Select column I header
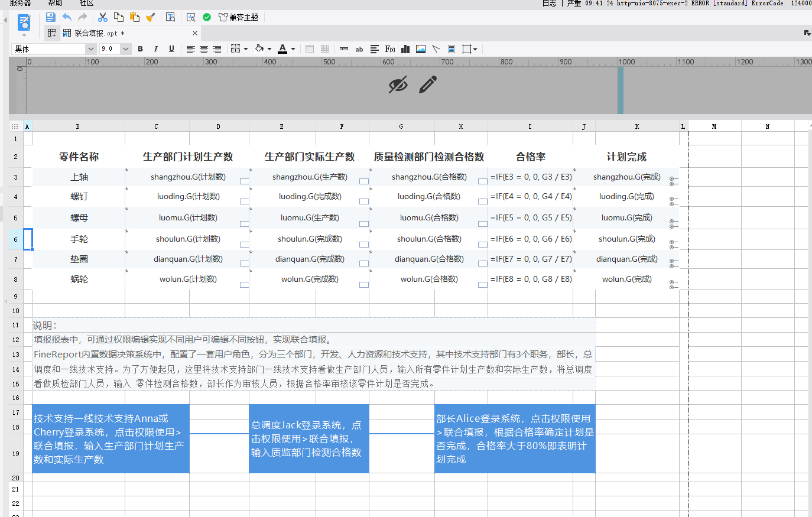The width and height of the screenshot is (812, 517). click(530, 126)
